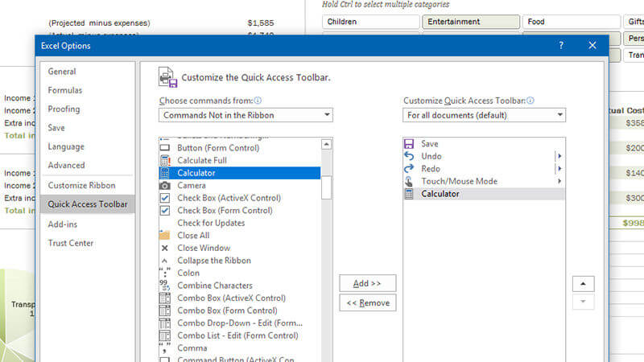Open the Excel Options help question mark

tap(561, 46)
